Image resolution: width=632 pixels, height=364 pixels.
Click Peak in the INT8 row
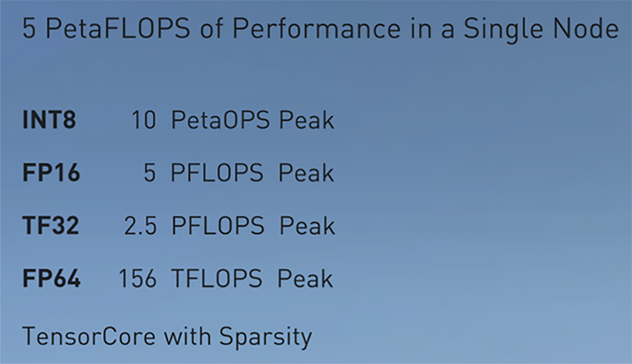tap(306, 121)
